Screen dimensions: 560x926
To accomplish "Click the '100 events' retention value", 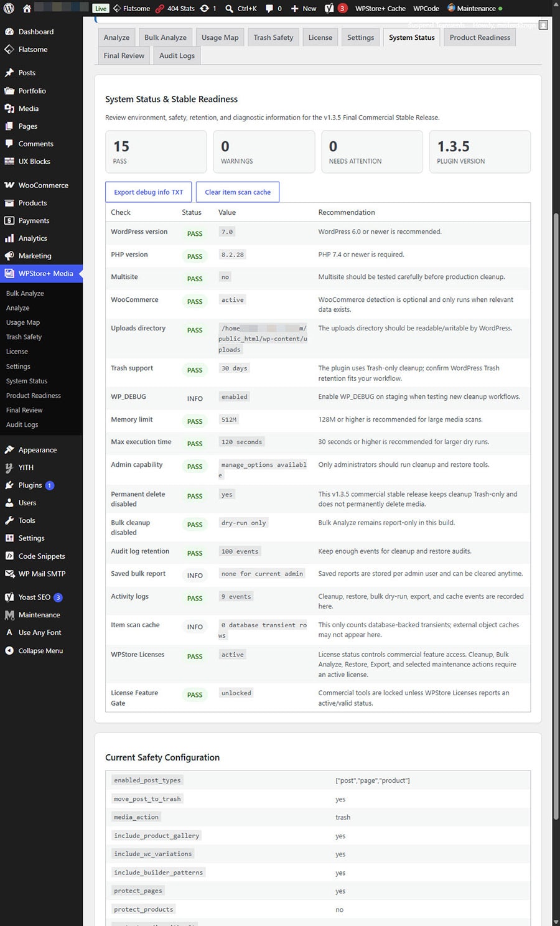I will 240,551.
